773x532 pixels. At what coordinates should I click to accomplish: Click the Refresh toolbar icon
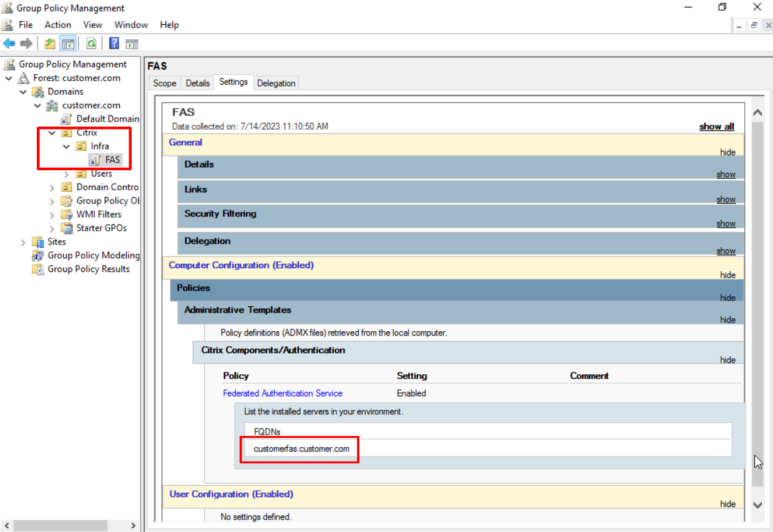(91, 44)
